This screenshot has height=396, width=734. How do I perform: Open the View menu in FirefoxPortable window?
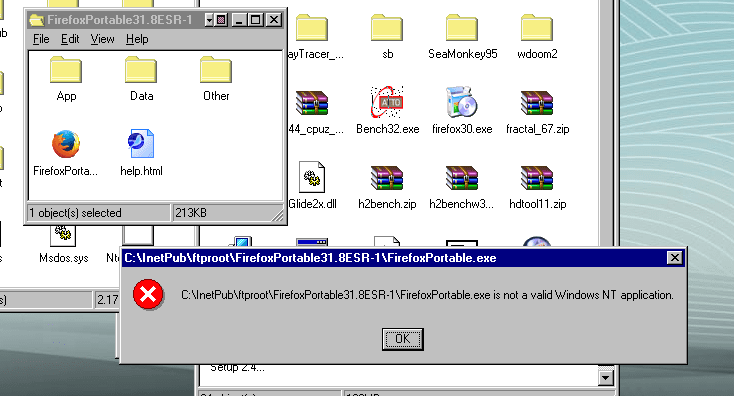(x=103, y=39)
